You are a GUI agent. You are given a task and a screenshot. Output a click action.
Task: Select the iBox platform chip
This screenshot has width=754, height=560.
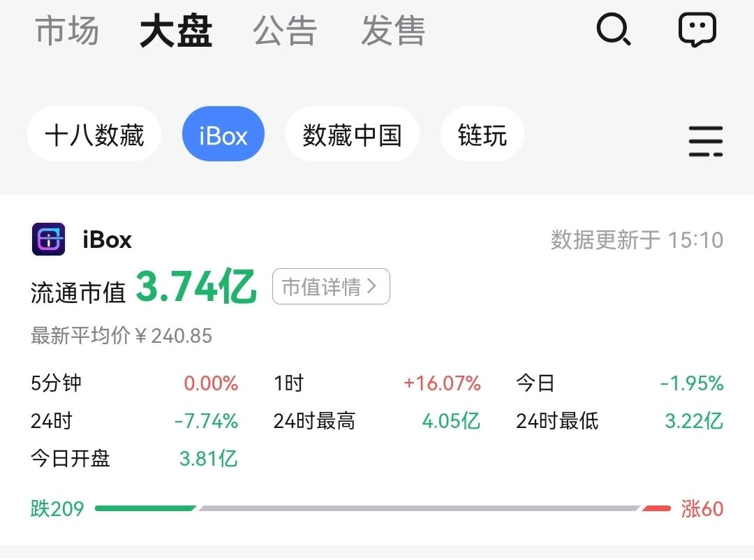tap(223, 134)
